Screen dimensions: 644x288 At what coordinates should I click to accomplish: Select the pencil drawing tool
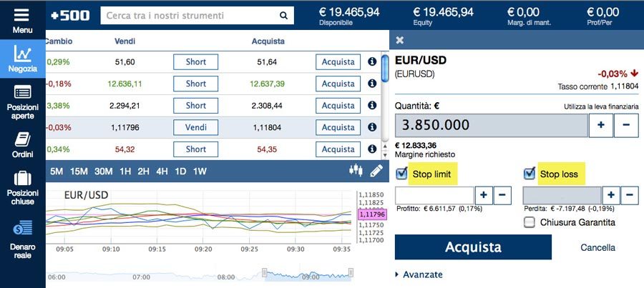[376, 171]
